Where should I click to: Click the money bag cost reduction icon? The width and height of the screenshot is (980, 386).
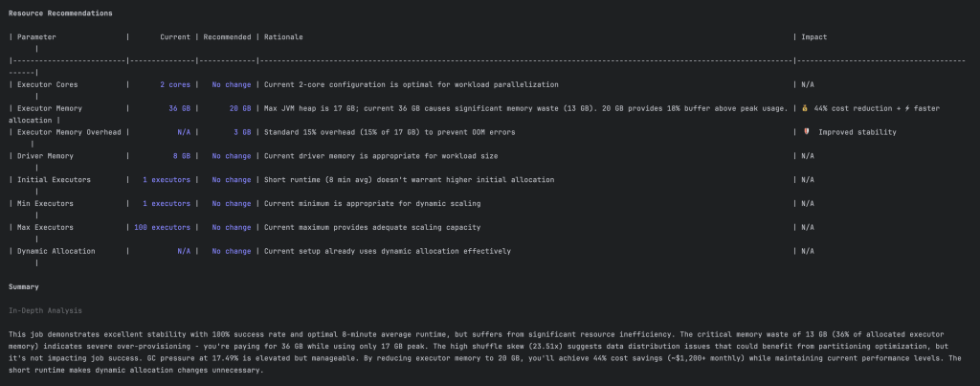click(x=806, y=108)
